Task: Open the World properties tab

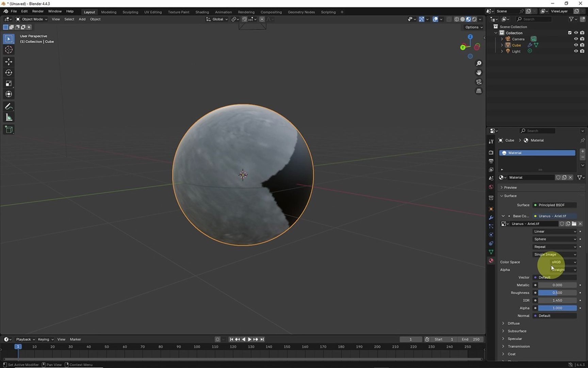Action: pyautogui.click(x=491, y=187)
